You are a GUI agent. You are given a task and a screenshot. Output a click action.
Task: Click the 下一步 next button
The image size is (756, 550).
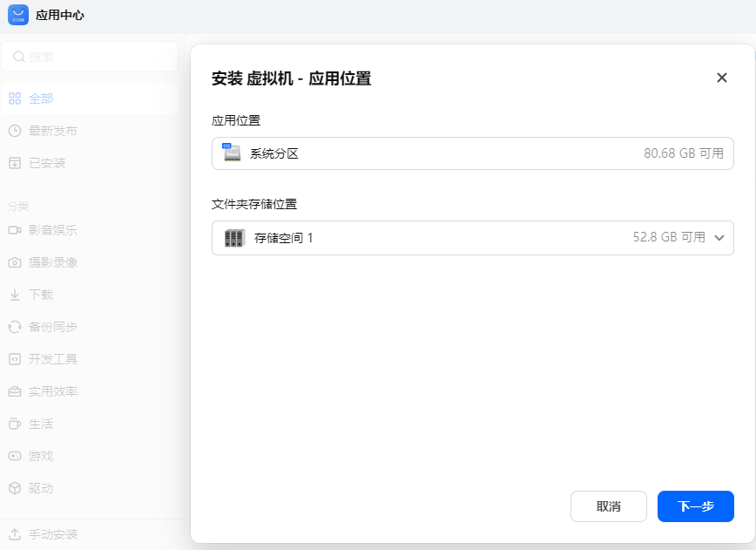[695, 506]
